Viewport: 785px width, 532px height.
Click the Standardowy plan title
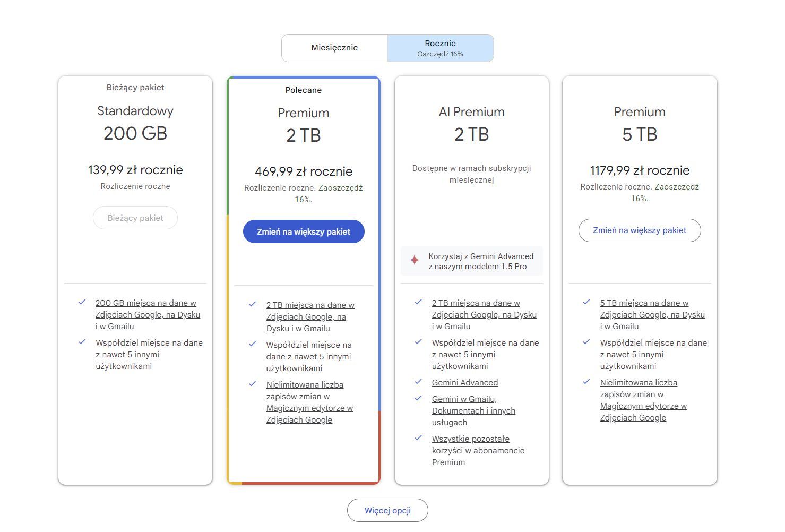pos(135,111)
